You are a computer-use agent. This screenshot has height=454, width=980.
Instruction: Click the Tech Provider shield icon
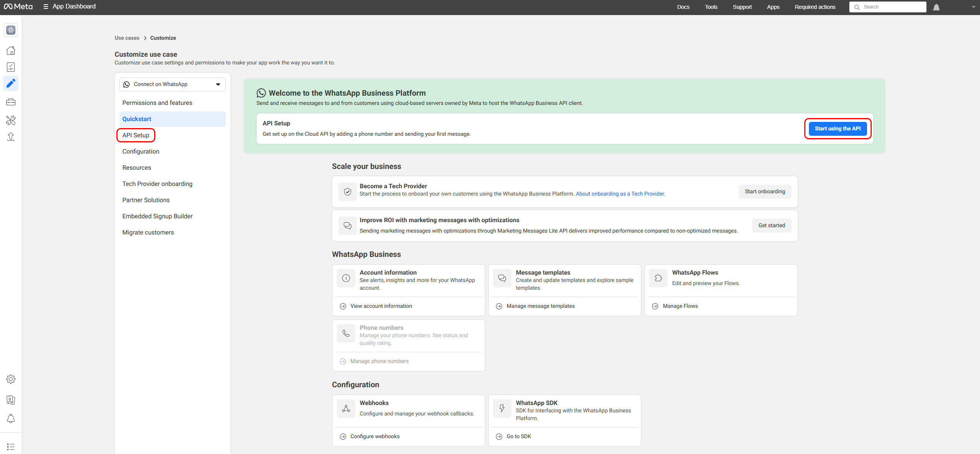point(347,192)
